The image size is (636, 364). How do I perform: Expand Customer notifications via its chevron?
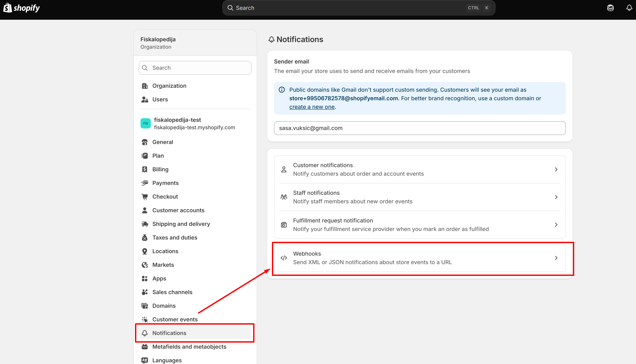[556, 170]
